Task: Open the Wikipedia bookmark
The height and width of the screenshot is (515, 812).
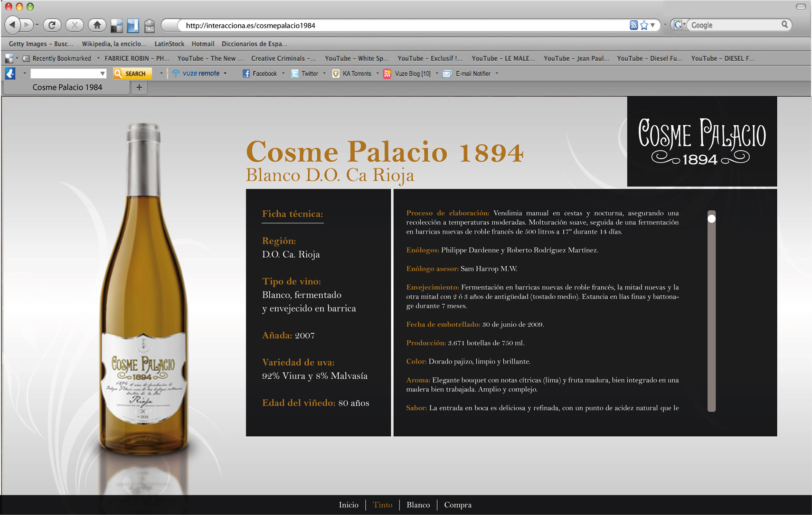Action: pos(114,44)
